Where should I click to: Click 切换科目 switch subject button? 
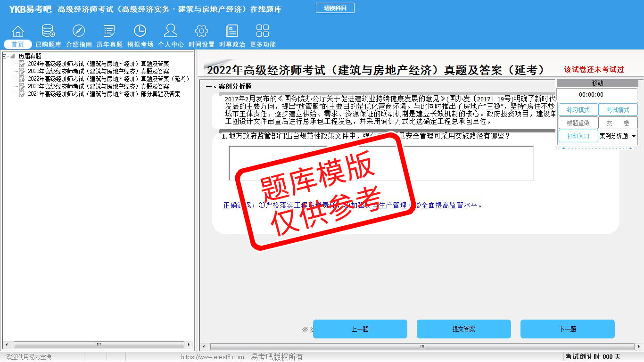[335, 8]
